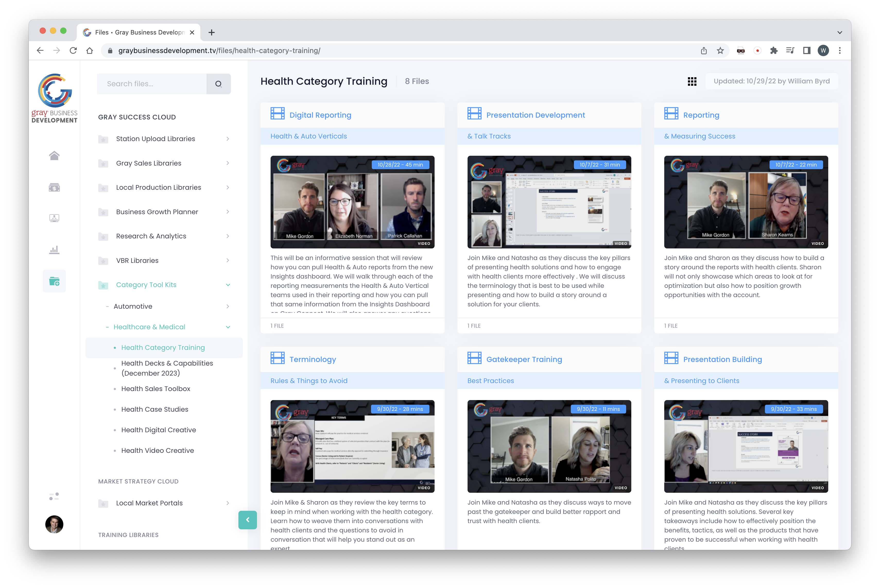The image size is (880, 588).
Task: Collapse sidebar with the teal arrow button
Action: [247, 520]
